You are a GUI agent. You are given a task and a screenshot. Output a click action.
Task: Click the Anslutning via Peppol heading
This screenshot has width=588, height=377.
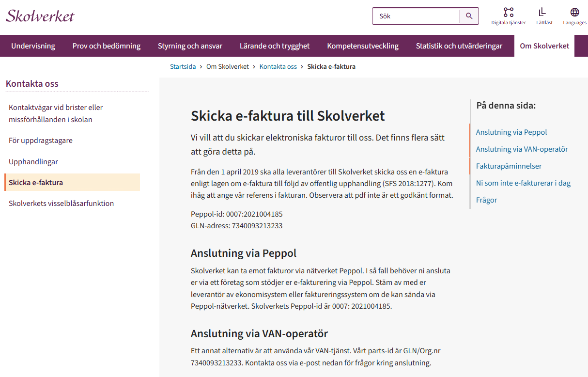coord(244,253)
